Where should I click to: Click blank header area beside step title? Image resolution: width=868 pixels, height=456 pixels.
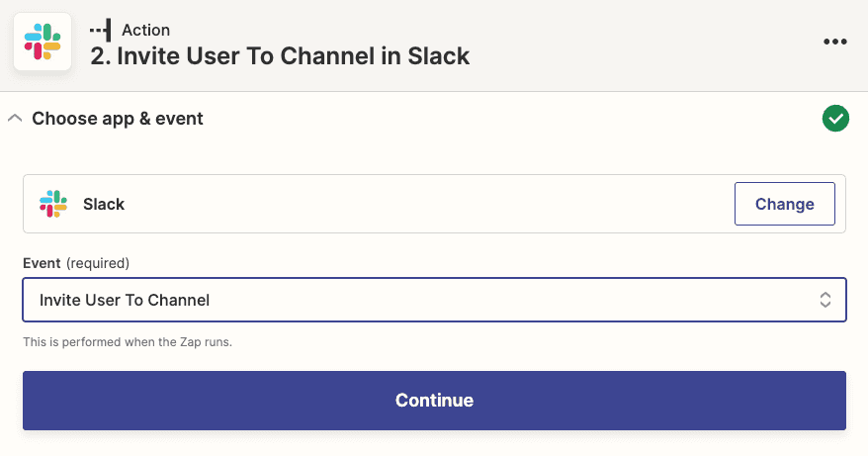tap(643, 45)
